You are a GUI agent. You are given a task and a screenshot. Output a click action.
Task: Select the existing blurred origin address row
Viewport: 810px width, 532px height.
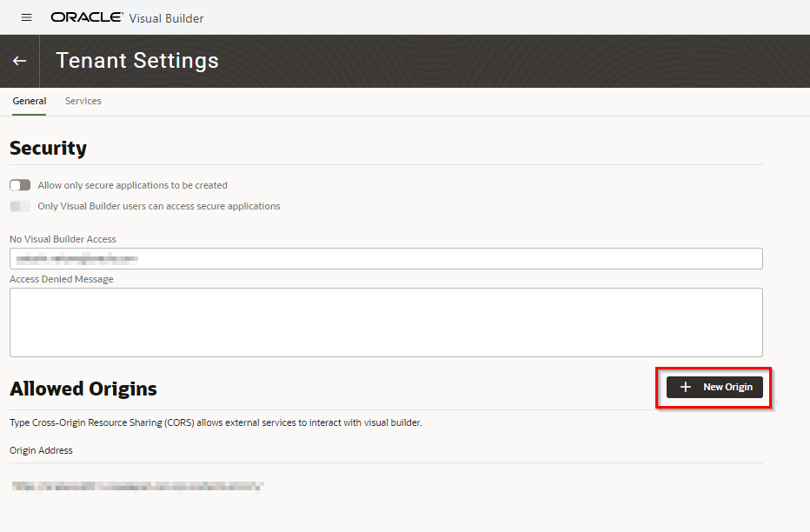[137, 487]
